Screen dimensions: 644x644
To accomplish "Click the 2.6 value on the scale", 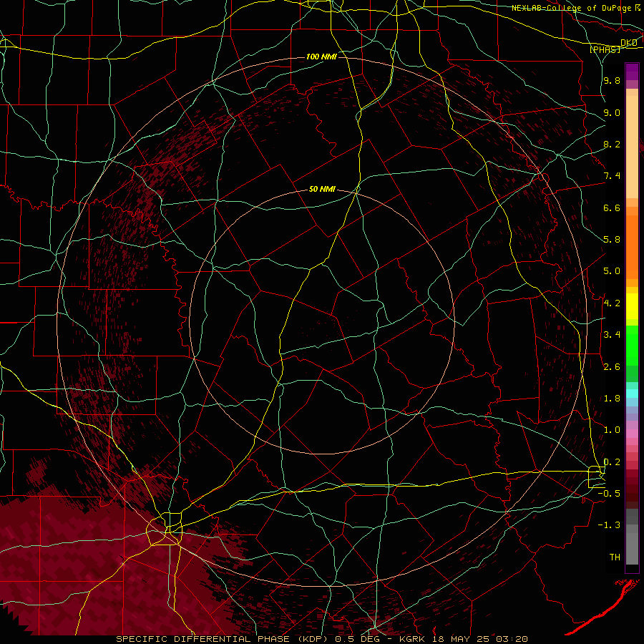I will 612,367.
